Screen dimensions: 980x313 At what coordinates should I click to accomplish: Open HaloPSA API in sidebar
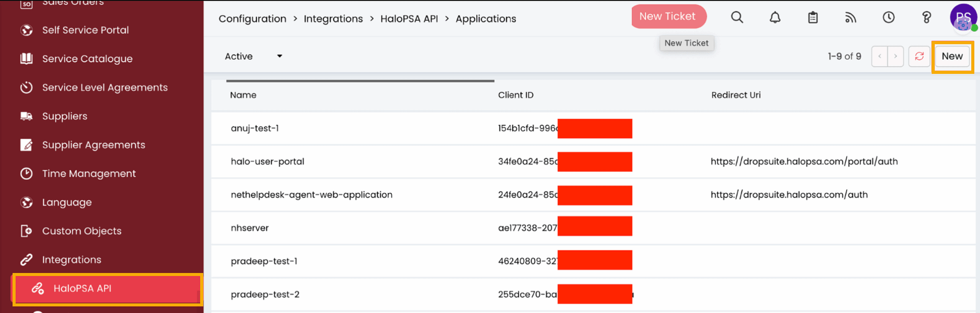pyautogui.click(x=82, y=289)
